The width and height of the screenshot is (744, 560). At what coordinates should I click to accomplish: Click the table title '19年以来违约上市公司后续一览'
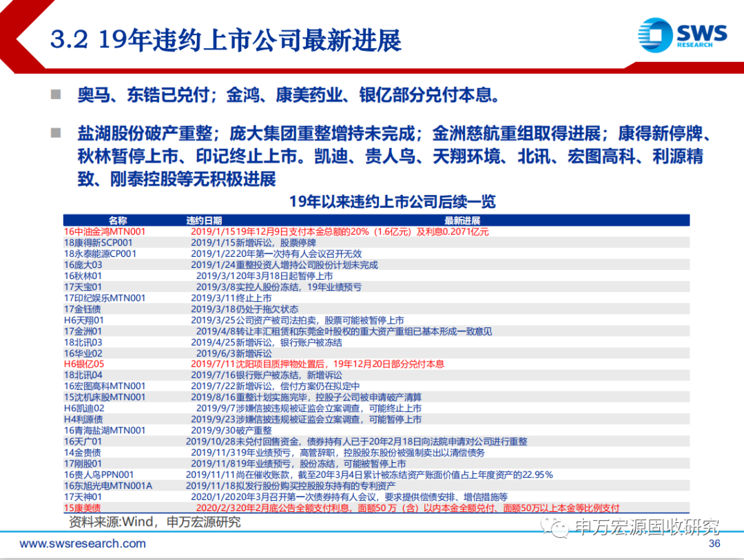[x=392, y=202]
